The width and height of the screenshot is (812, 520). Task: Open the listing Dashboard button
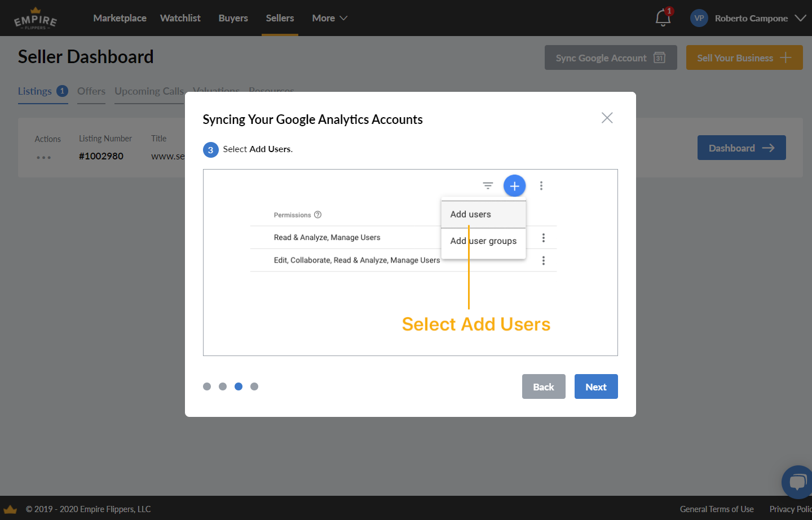pyautogui.click(x=742, y=148)
